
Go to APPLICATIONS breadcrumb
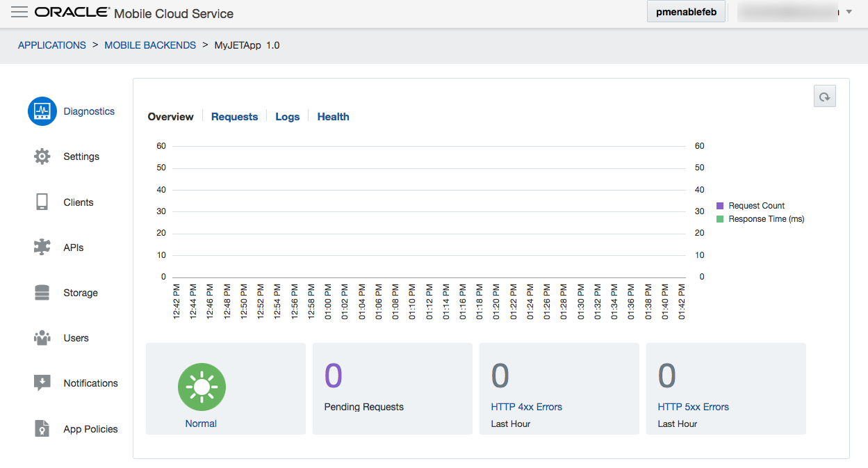52,45
